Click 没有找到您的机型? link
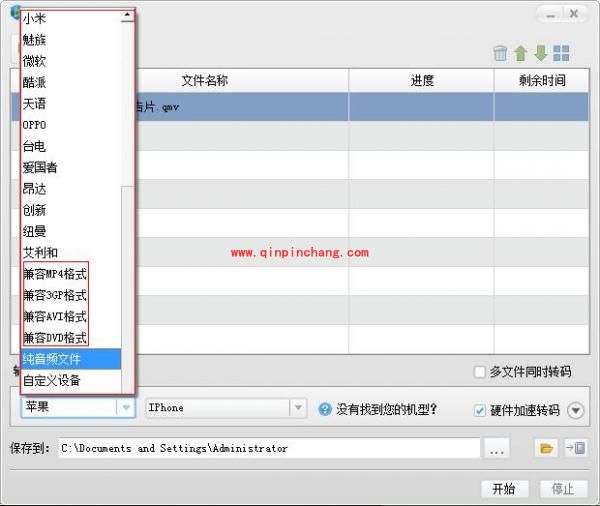The height and width of the screenshot is (506, 600). coord(387,410)
